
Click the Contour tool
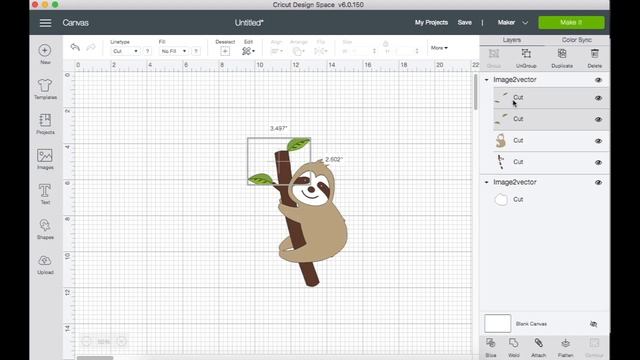[x=594, y=348]
